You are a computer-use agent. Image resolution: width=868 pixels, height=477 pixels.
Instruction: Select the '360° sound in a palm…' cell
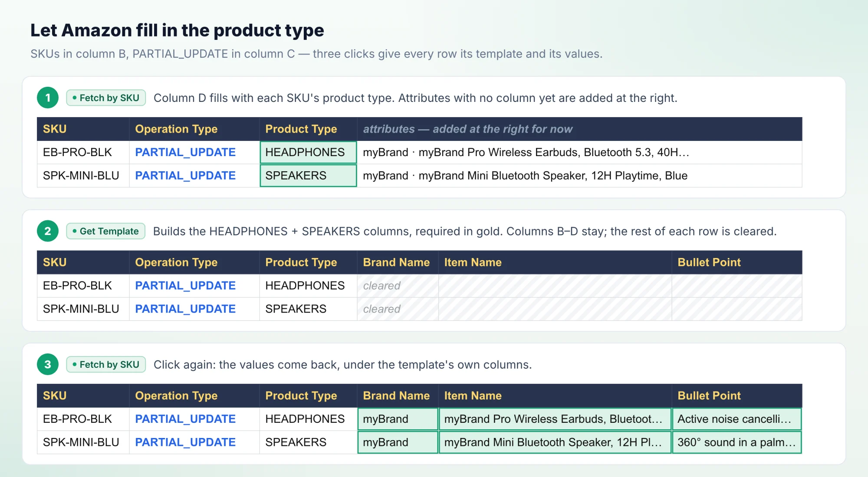coord(737,442)
